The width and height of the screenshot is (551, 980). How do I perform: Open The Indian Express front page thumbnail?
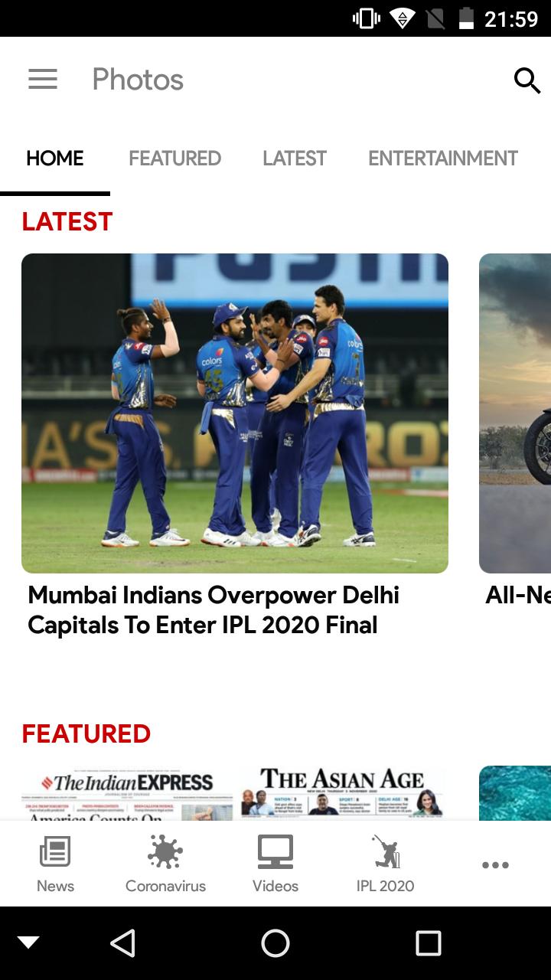click(127, 793)
